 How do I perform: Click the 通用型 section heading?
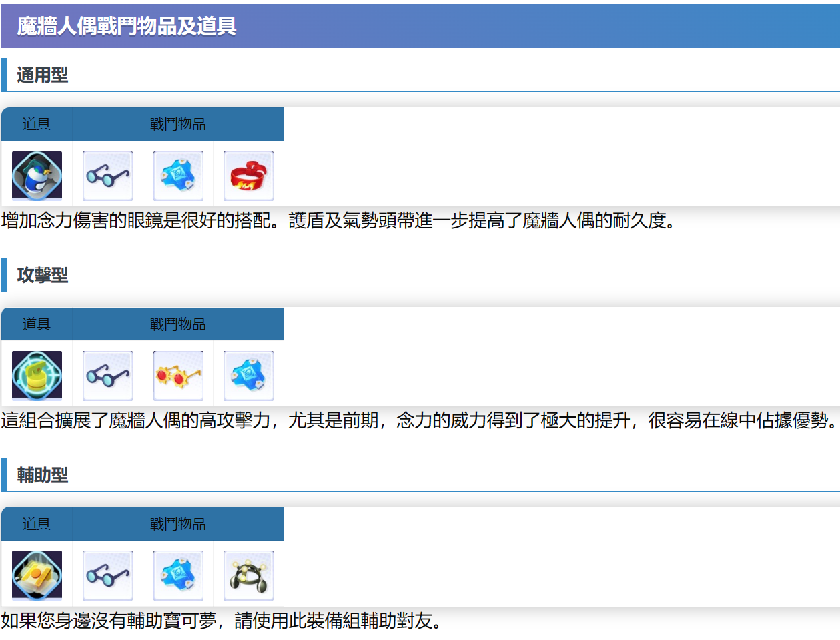tap(43, 75)
